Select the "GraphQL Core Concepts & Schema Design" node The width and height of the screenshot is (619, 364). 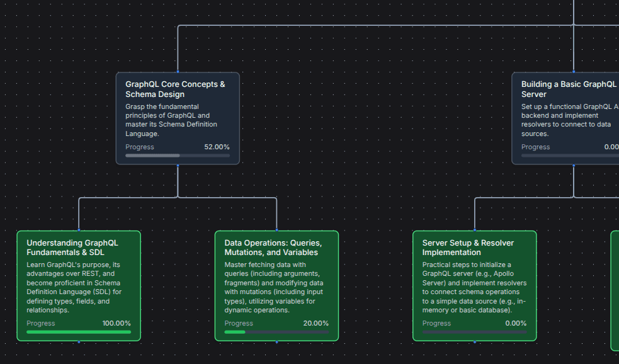[x=178, y=118]
